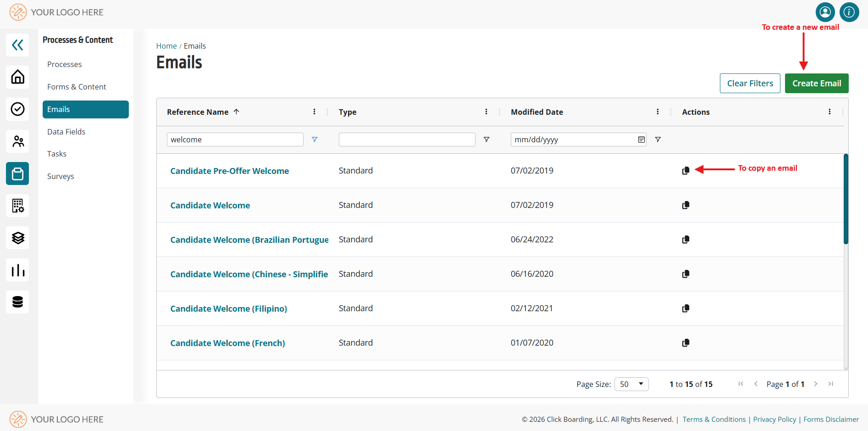Viewport: 868px width, 431px height.
Task: Open the checkmark circle sidebar icon
Action: (17, 109)
